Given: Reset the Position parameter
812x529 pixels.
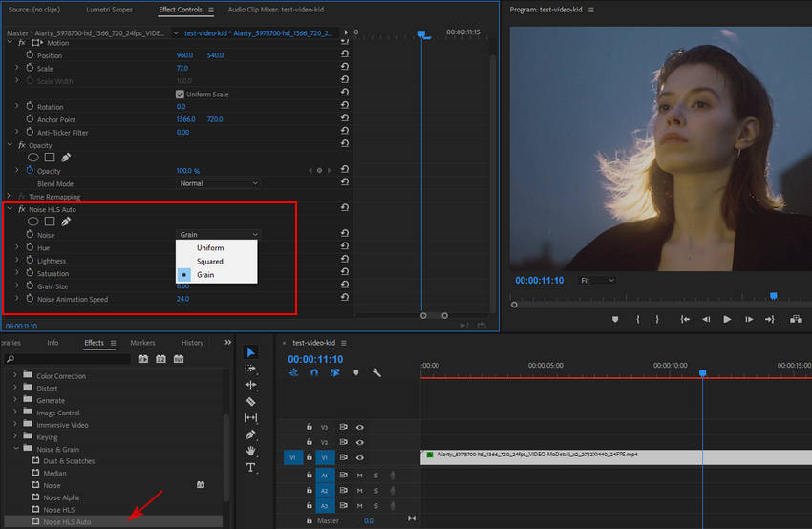Looking at the screenshot, I should click(344, 54).
